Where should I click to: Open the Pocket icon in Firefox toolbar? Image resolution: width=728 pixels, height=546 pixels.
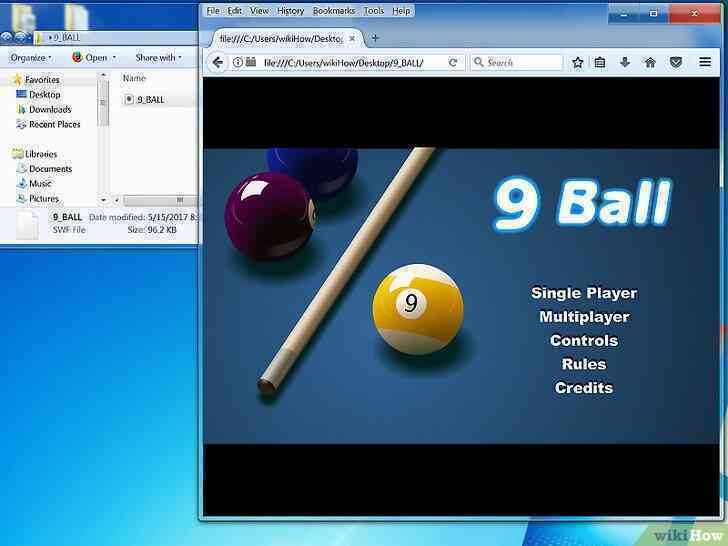(x=676, y=62)
